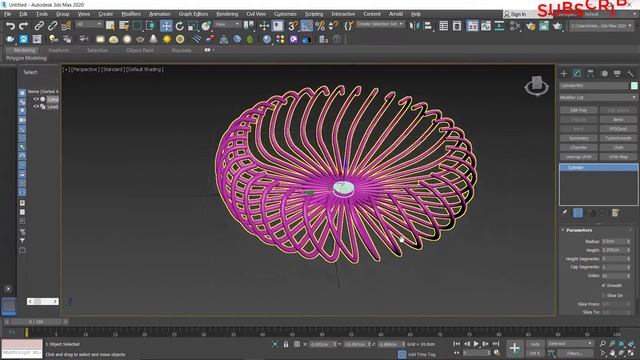The width and height of the screenshot is (640, 360).
Task: Open the Modifiers menu
Action: click(131, 14)
